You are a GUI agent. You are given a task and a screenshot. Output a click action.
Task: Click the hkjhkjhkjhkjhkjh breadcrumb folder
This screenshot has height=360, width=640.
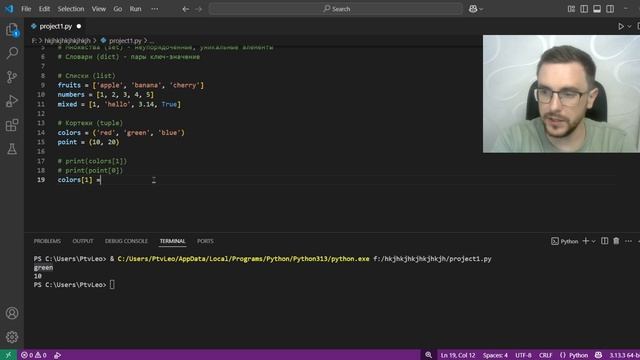[x=67, y=40]
